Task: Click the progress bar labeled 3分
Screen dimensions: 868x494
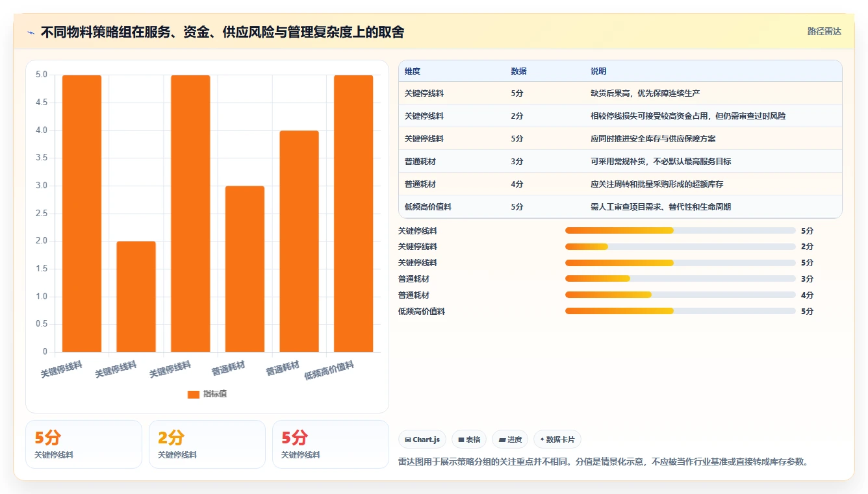Action: tap(680, 279)
